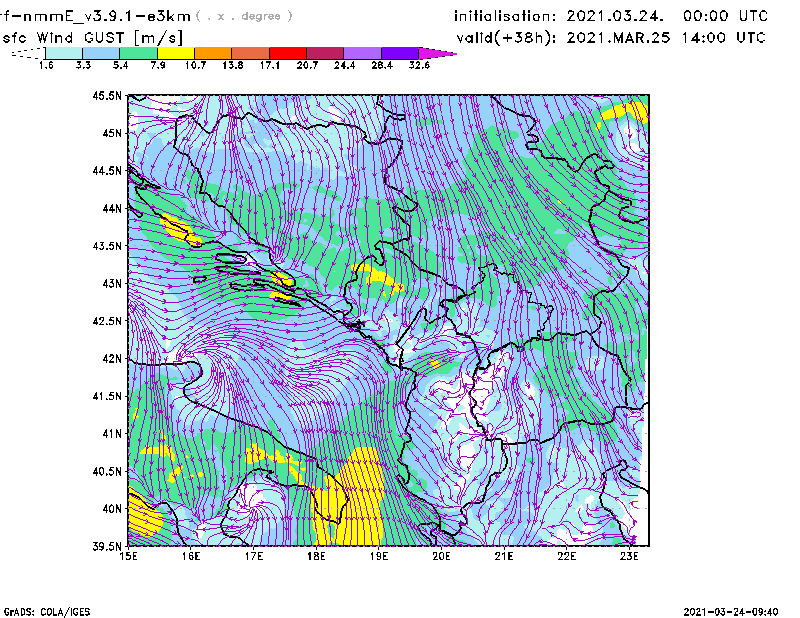
Task: Click the 22E longitude label
Action: 566,556
